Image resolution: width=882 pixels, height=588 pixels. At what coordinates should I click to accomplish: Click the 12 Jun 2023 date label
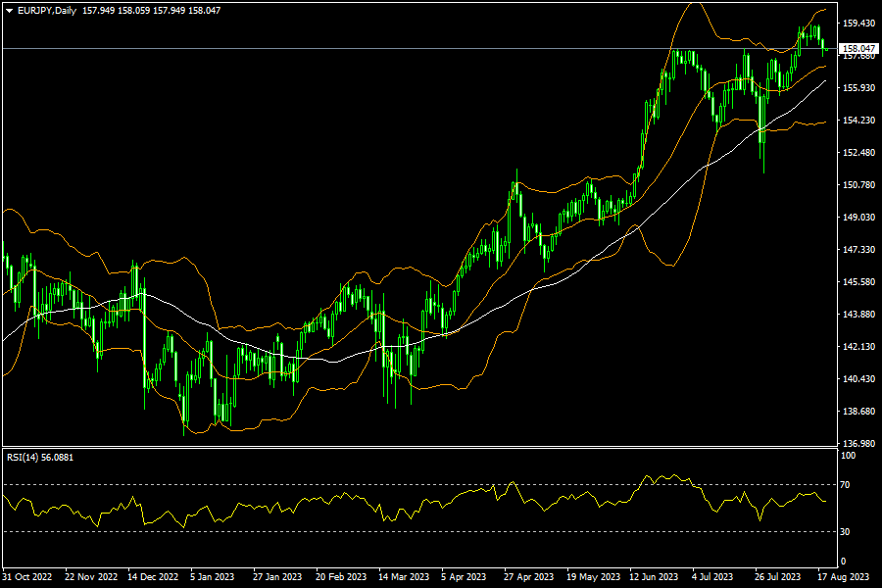point(654,577)
